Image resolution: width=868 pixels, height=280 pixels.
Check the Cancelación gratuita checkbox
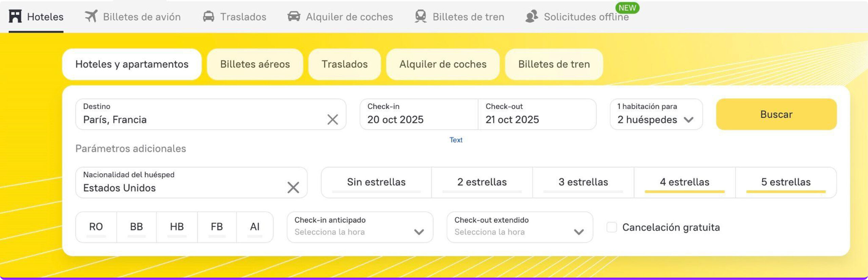[612, 227]
